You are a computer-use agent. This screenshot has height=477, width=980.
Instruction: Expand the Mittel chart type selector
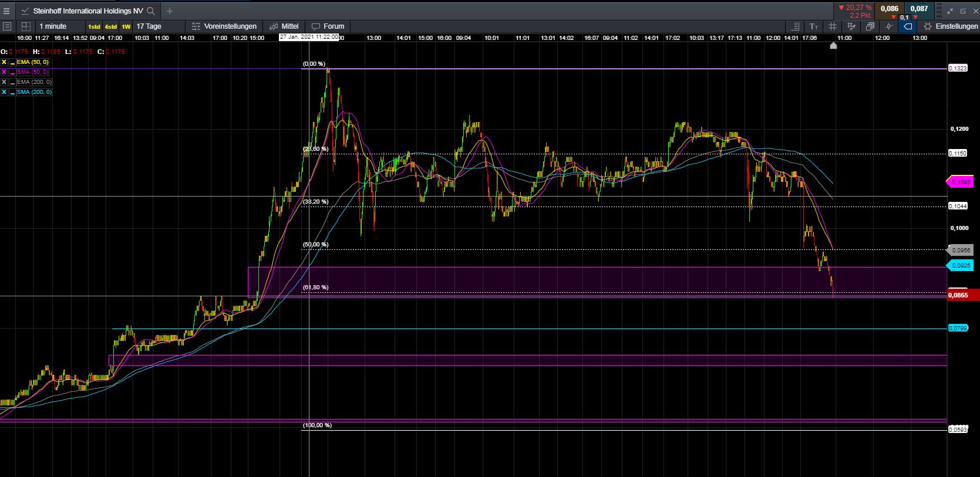tap(284, 26)
